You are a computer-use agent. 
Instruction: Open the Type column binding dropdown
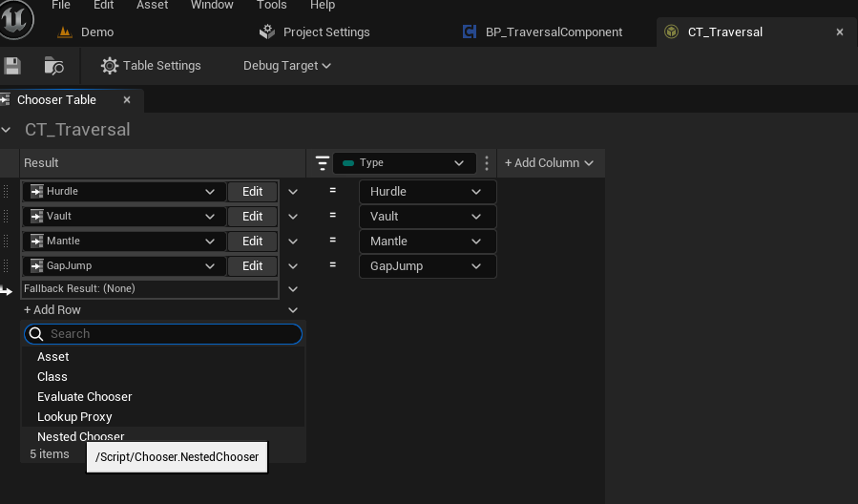(x=405, y=163)
